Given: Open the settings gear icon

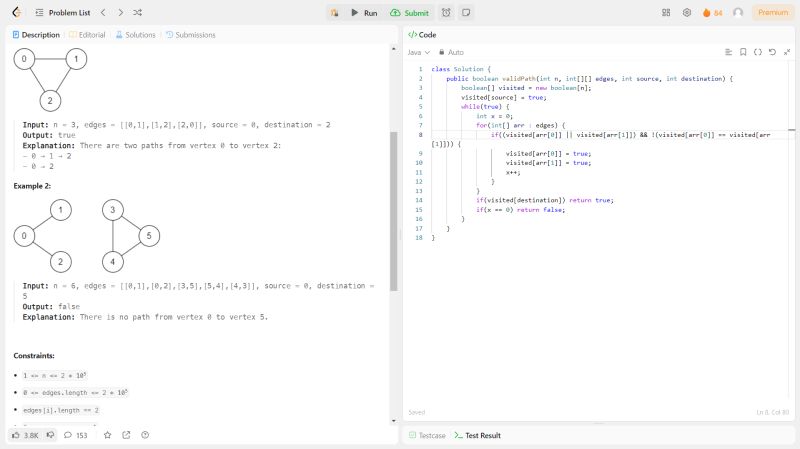Looking at the screenshot, I should (x=687, y=12).
